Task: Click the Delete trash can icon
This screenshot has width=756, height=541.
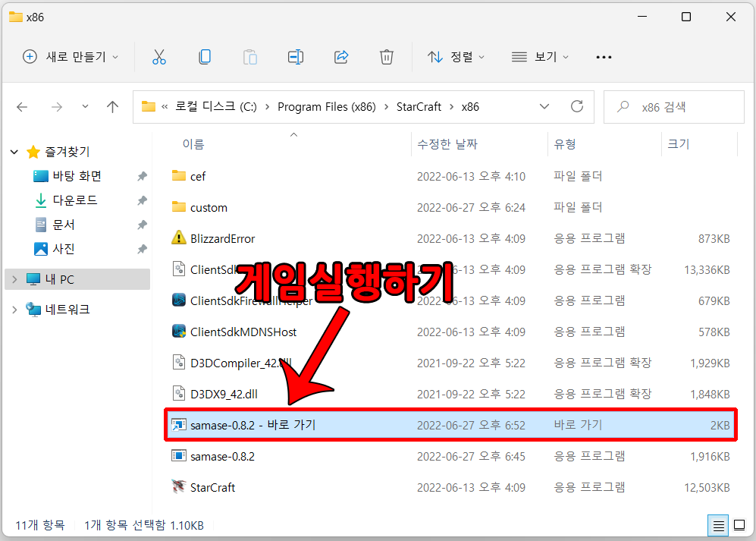Action: (x=386, y=57)
